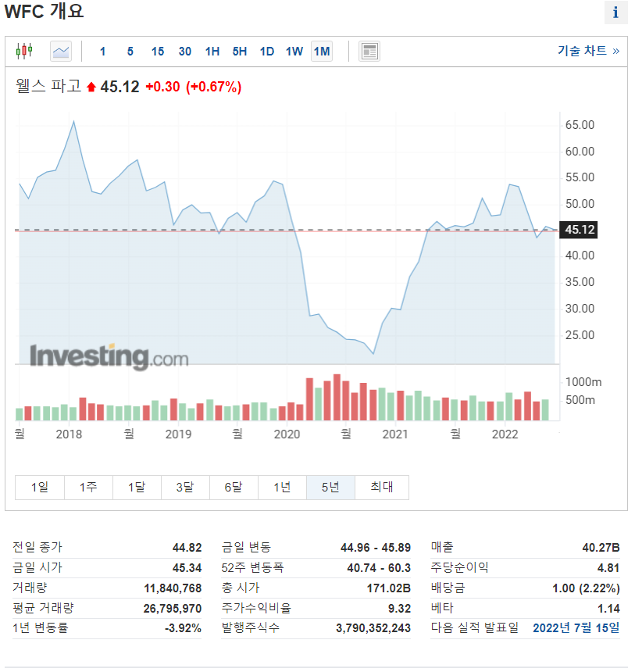Click the 45.12 current price label on axis
This screenshot has width=635, height=672.
579,230
